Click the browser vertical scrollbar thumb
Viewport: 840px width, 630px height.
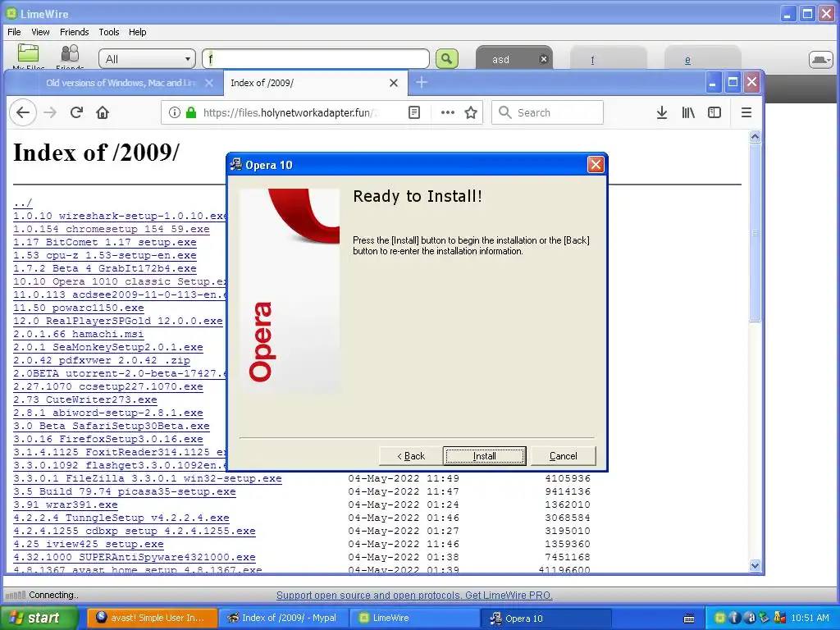755,233
